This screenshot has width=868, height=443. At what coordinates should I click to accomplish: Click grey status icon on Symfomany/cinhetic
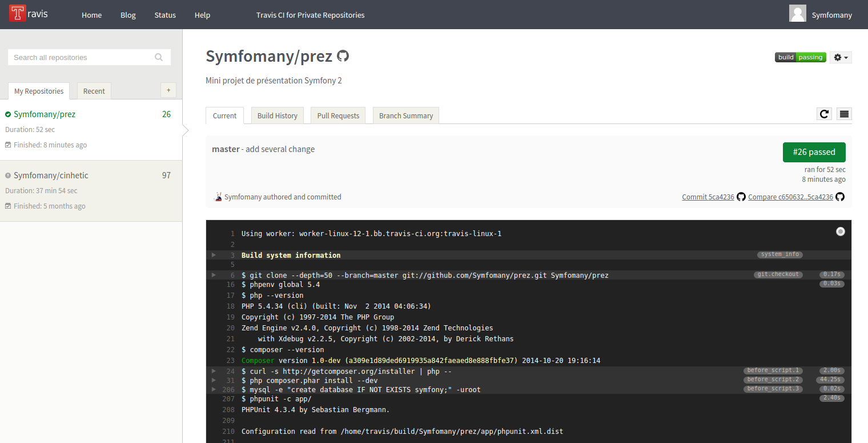(8, 175)
